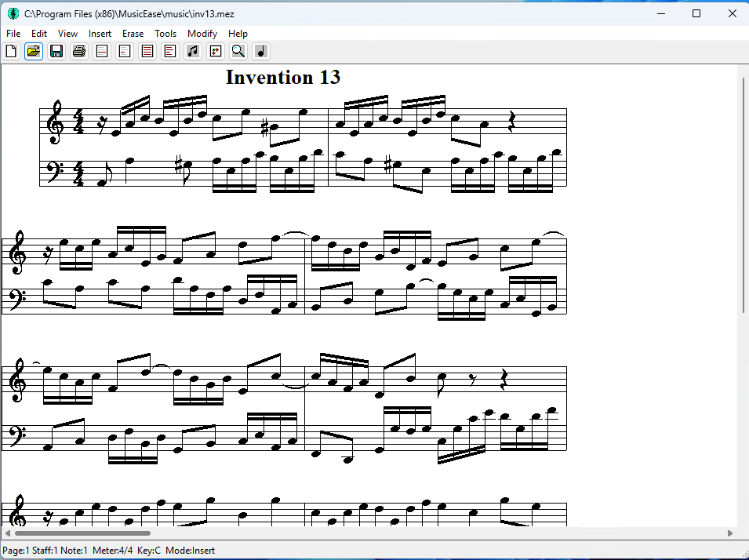Click the horizontal scrollbar right arrow
749x560 pixels.
tap(730, 533)
